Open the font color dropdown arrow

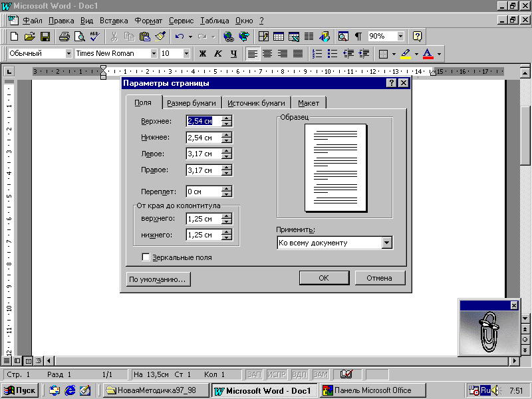click(439, 54)
